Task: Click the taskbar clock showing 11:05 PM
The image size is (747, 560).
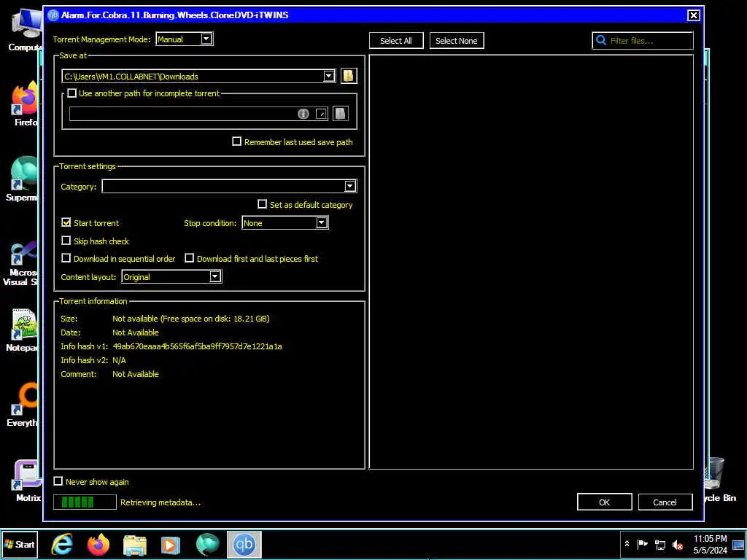Action: tap(710, 544)
